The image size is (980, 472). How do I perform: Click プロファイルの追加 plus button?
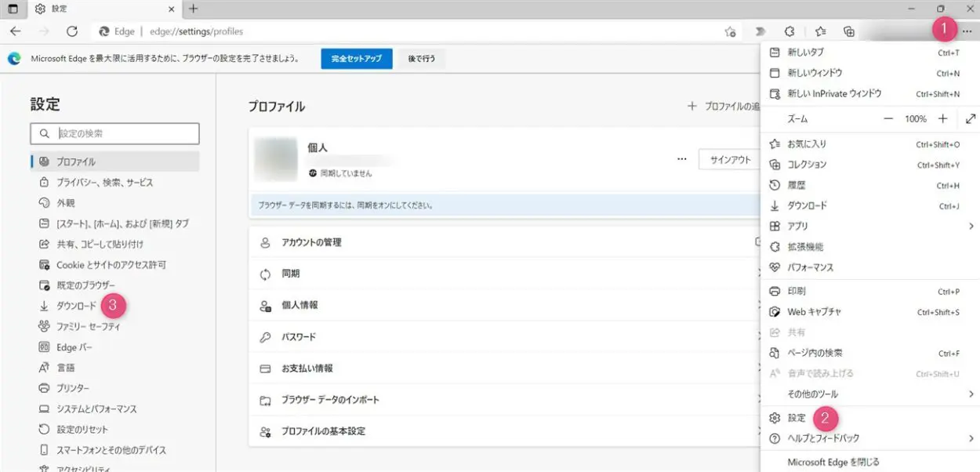pos(723,106)
